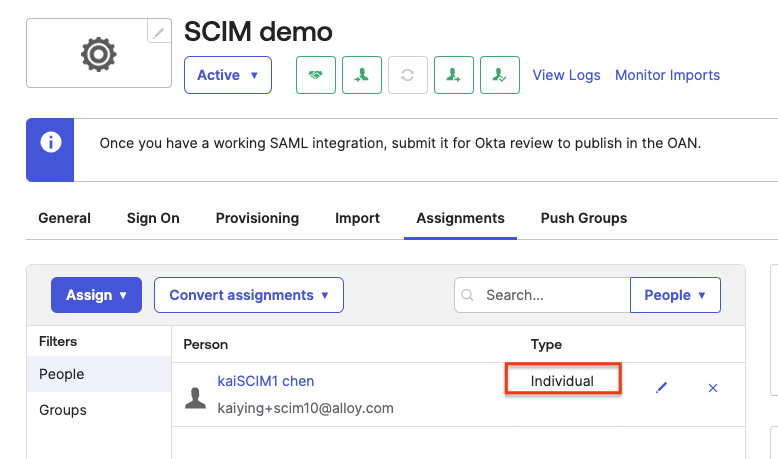Edit the app logo with pencil icon
The height and width of the screenshot is (459, 778).
[x=159, y=32]
